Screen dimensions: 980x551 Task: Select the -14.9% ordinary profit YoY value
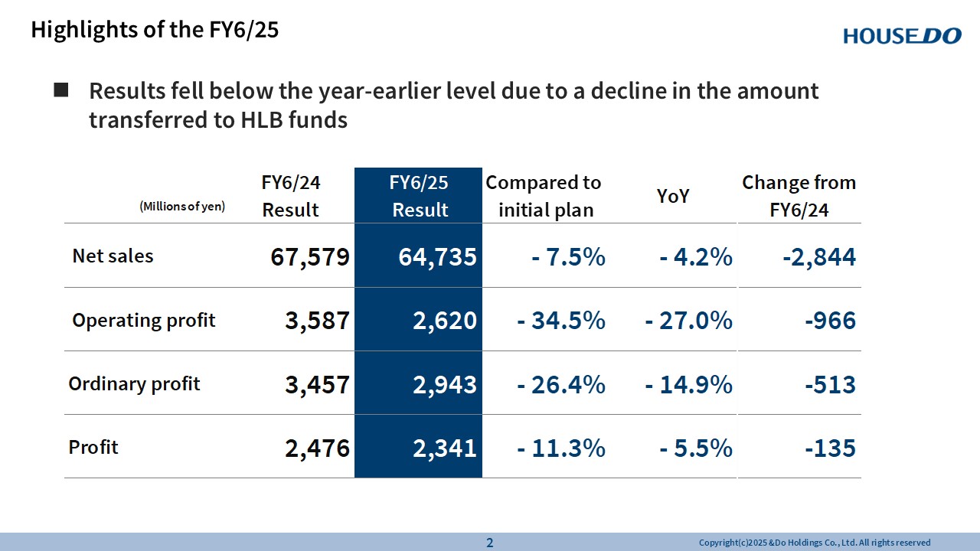coord(688,384)
